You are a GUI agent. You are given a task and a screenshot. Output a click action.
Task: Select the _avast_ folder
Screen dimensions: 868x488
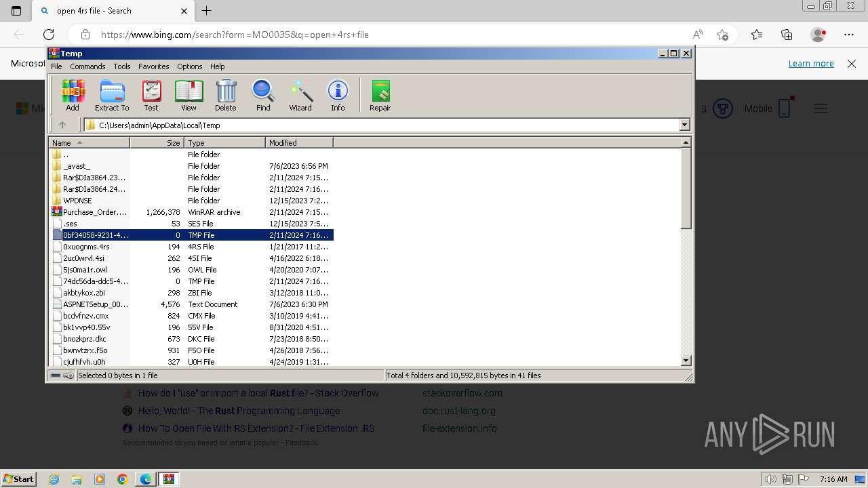pyautogui.click(x=191, y=166)
